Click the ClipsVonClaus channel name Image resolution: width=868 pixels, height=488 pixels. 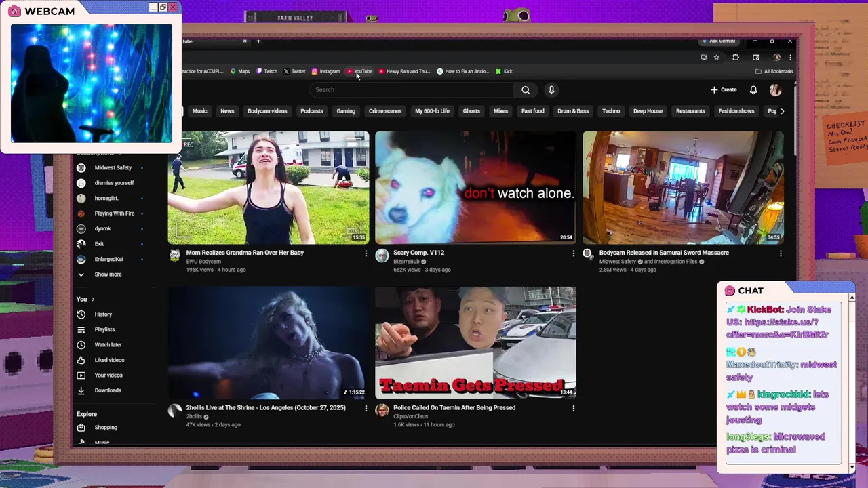click(x=411, y=416)
